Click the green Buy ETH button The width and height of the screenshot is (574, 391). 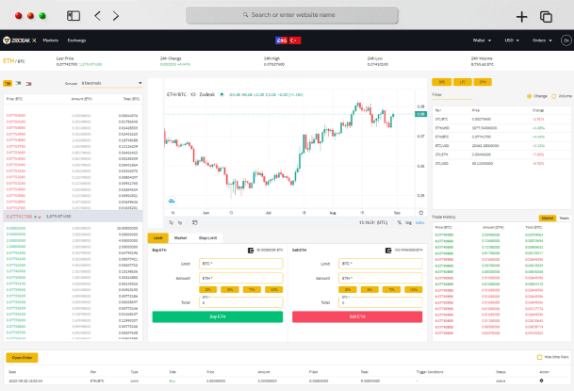217,317
